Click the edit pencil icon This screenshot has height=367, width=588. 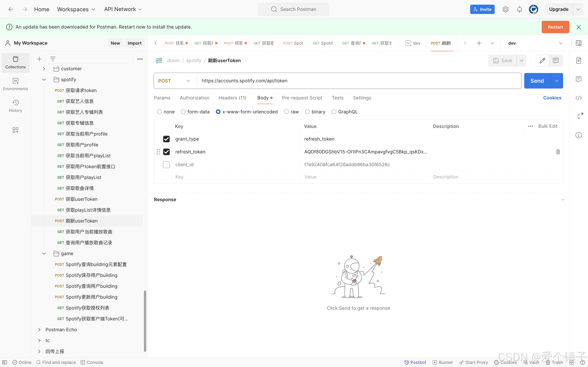click(x=542, y=60)
